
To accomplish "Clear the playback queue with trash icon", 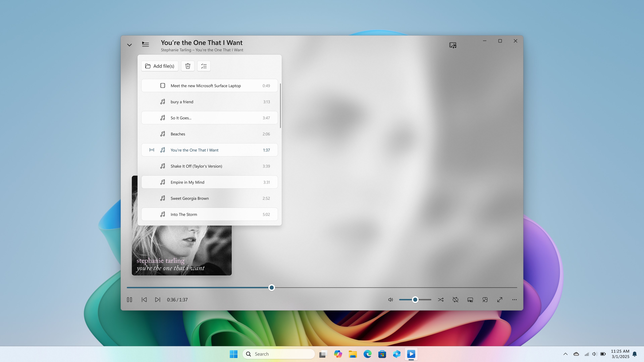I will click(188, 66).
